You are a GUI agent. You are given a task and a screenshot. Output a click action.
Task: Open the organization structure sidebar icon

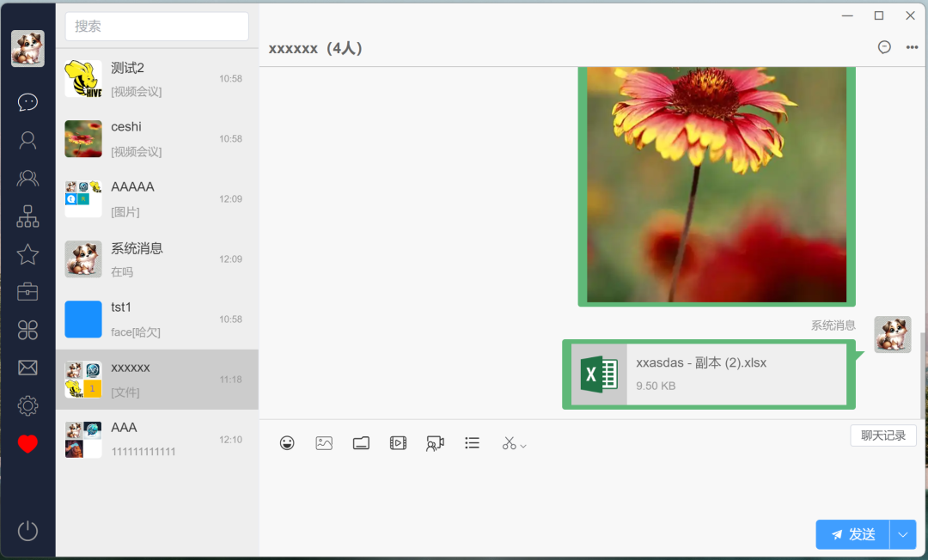[x=27, y=216]
